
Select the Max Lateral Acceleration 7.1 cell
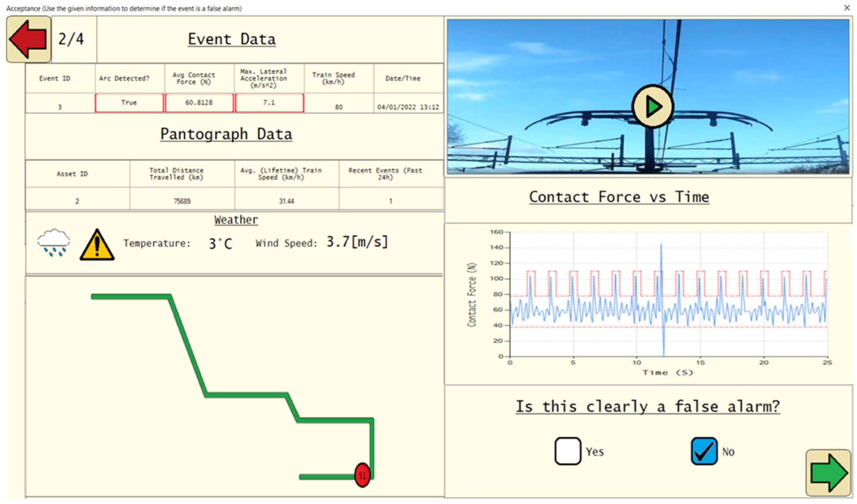pos(269,103)
